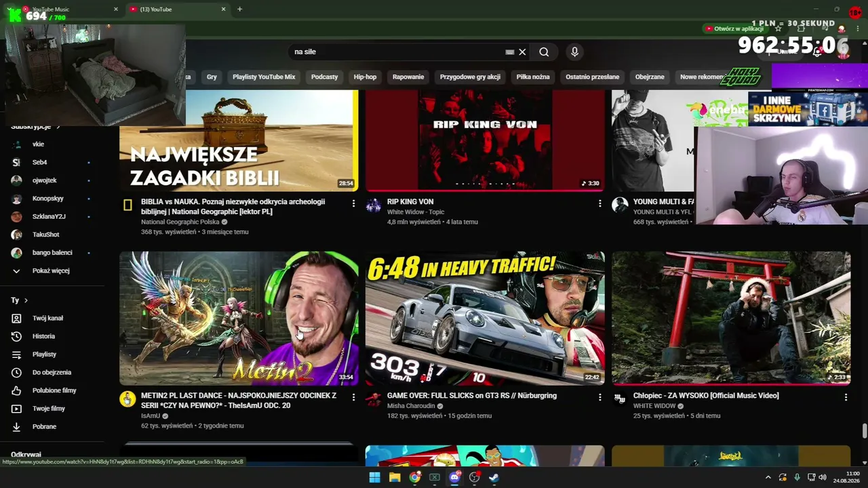Open Historia in the sidebar
Image resolution: width=868 pixels, height=488 pixels.
[x=43, y=336]
